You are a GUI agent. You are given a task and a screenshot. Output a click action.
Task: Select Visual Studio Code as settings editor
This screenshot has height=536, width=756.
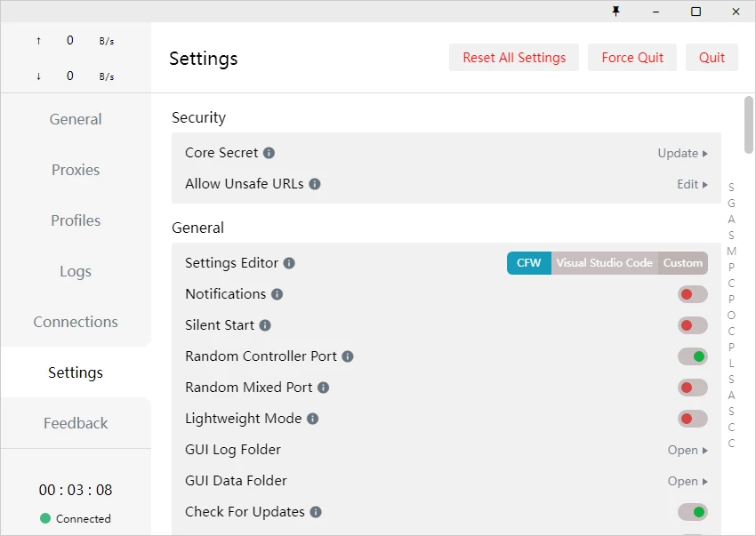(x=605, y=263)
